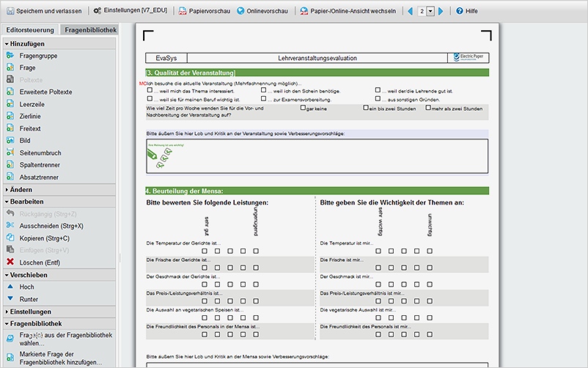The width and height of the screenshot is (588, 368).
Task: Click the Lob und Kritik free-text box
Action: pos(317,156)
